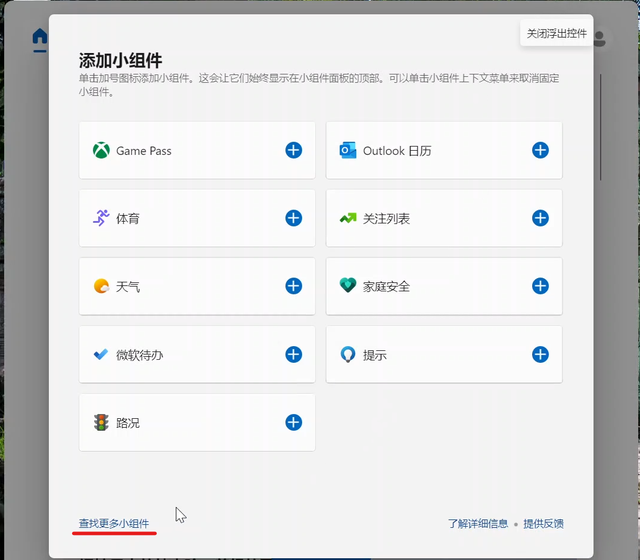The height and width of the screenshot is (560, 640).
Task: Click the 关闭浮出控件 tooltip
Action: [x=556, y=33]
